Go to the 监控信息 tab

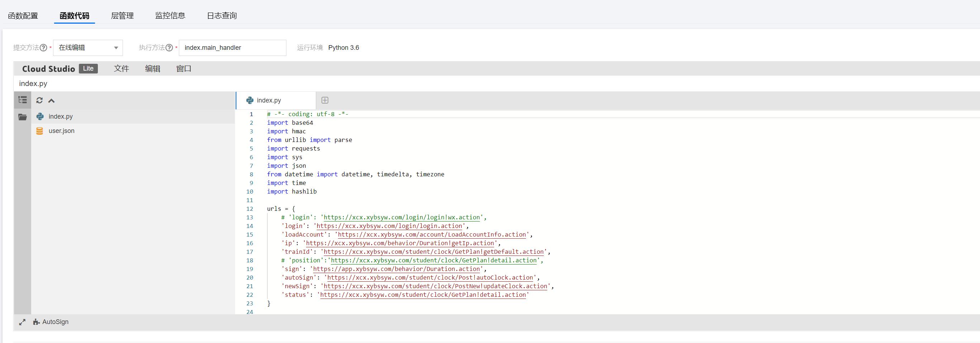point(170,16)
